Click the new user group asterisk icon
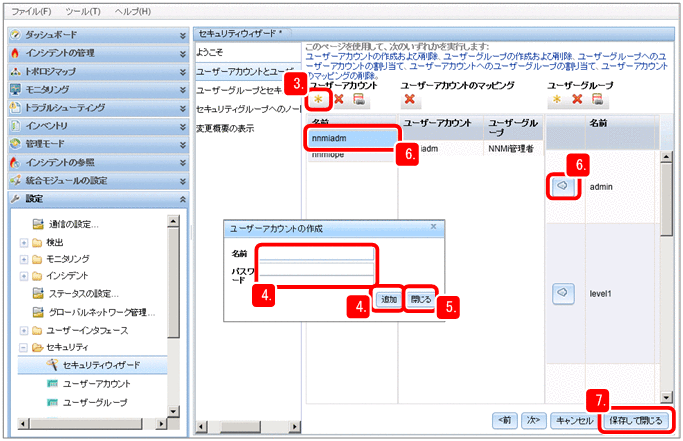The height and width of the screenshot is (441, 683). (x=557, y=99)
